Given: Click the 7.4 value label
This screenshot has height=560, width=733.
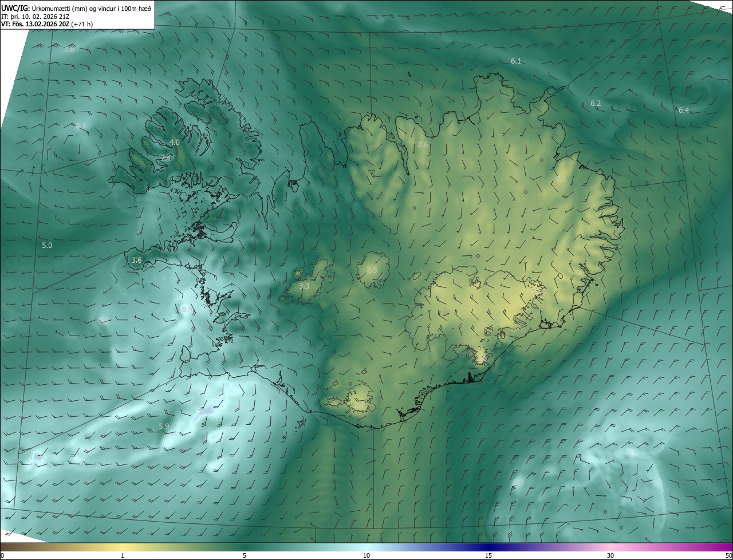Looking at the screenshot, I should [165, 158].
